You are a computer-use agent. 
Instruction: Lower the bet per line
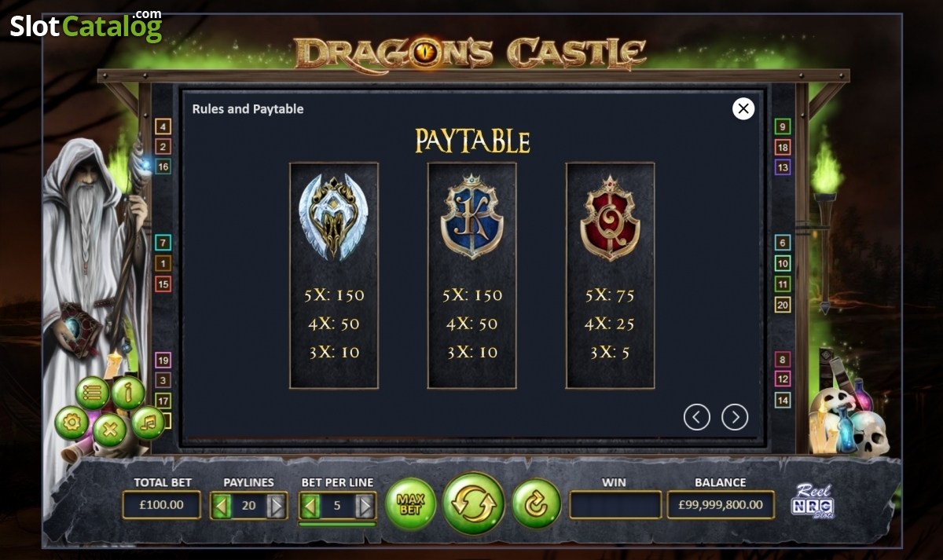click(x=310, y=506)
